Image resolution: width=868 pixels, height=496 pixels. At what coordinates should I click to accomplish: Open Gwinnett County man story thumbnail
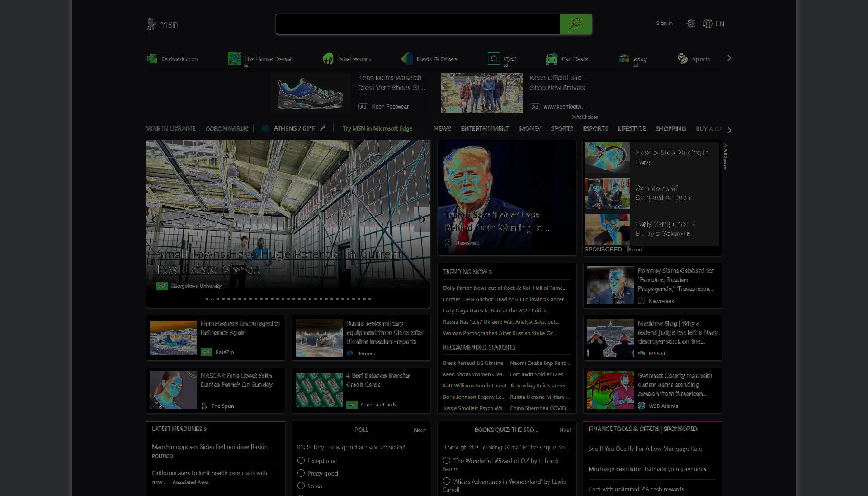610,390
